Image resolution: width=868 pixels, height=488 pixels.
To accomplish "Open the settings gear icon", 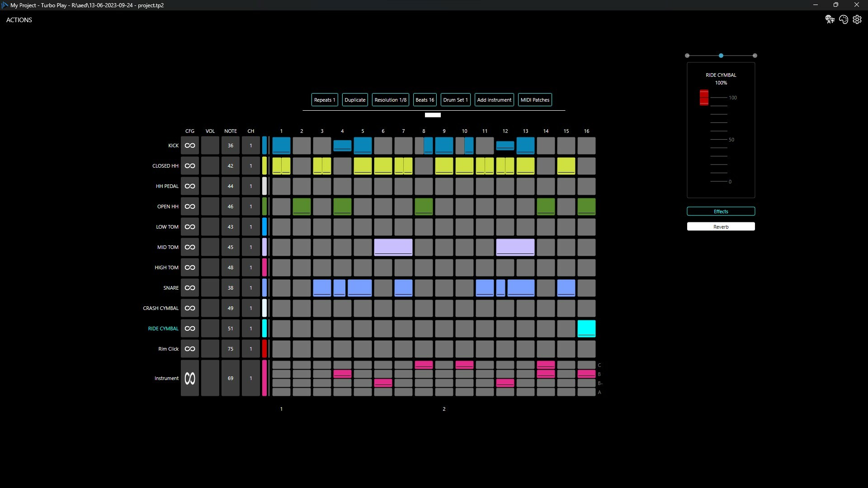I will click(857, 19).
